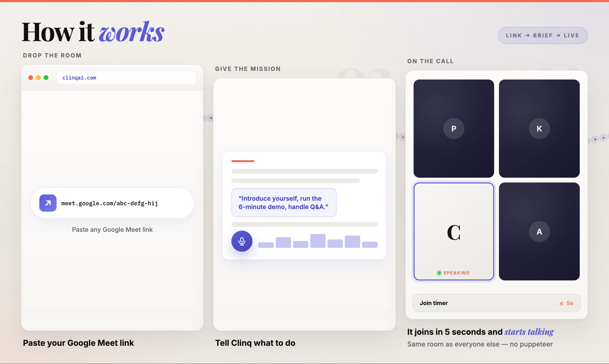Click the green window control dot

click(x=46, y=78)
